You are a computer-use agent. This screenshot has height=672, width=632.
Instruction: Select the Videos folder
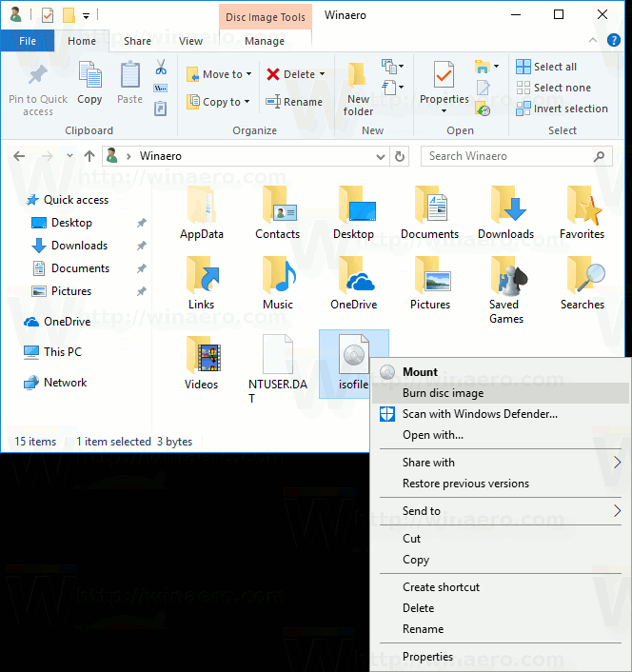pos(202,363)
